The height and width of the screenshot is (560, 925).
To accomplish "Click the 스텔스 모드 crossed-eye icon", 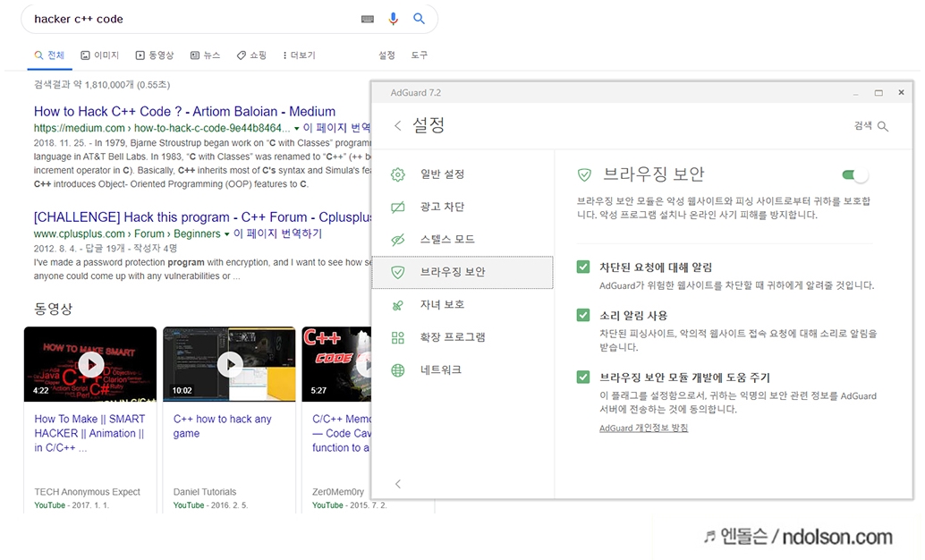I will point(398,240).
